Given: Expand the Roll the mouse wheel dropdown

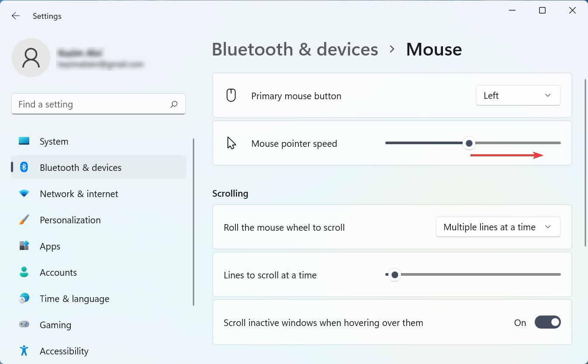Looking at the screenshot, I should pyautogui.click(x=498, y=227).
